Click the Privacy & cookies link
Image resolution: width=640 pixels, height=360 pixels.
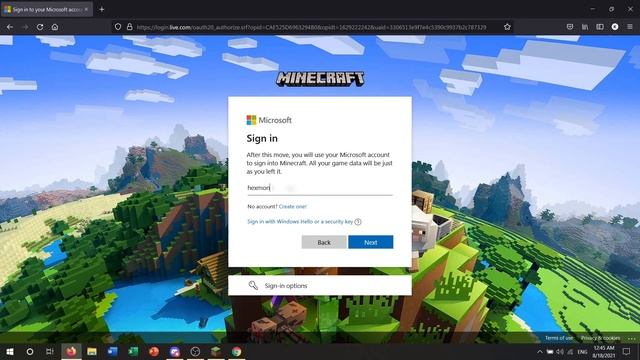coord(600,338)
